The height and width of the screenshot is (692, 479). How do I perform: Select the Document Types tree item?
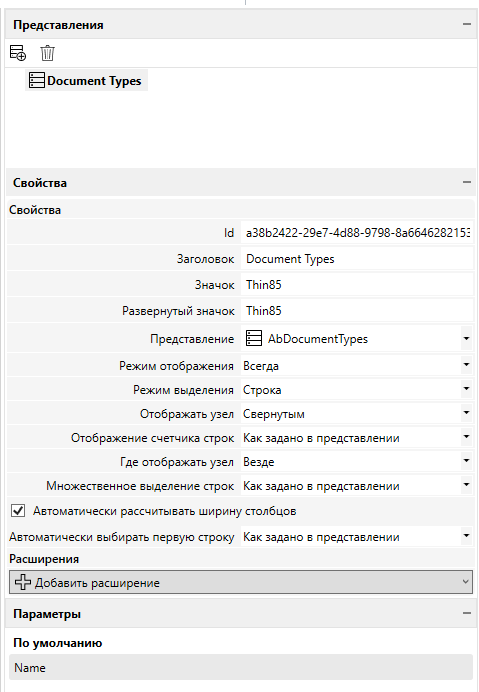tap(87, 81)
